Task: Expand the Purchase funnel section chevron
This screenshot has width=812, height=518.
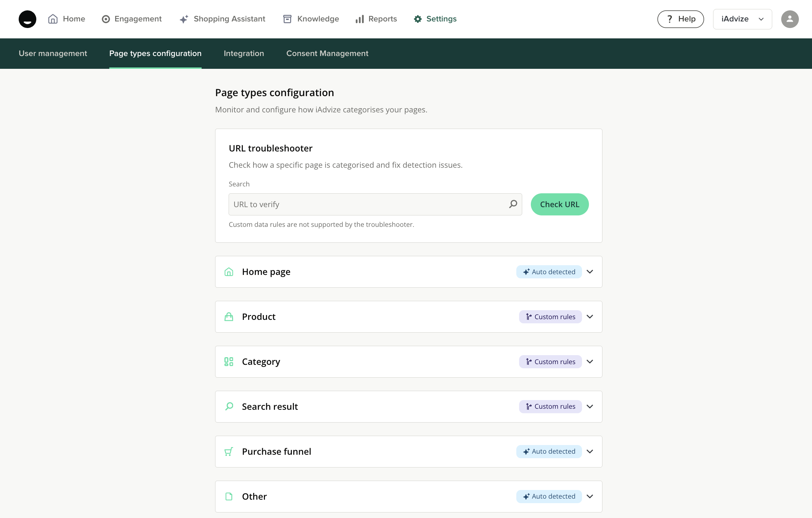Action: (x=590, y=452)
